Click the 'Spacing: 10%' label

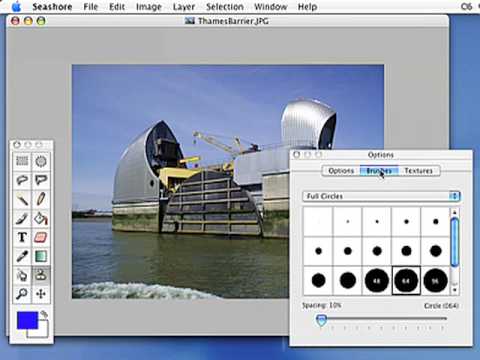[321, 305]
